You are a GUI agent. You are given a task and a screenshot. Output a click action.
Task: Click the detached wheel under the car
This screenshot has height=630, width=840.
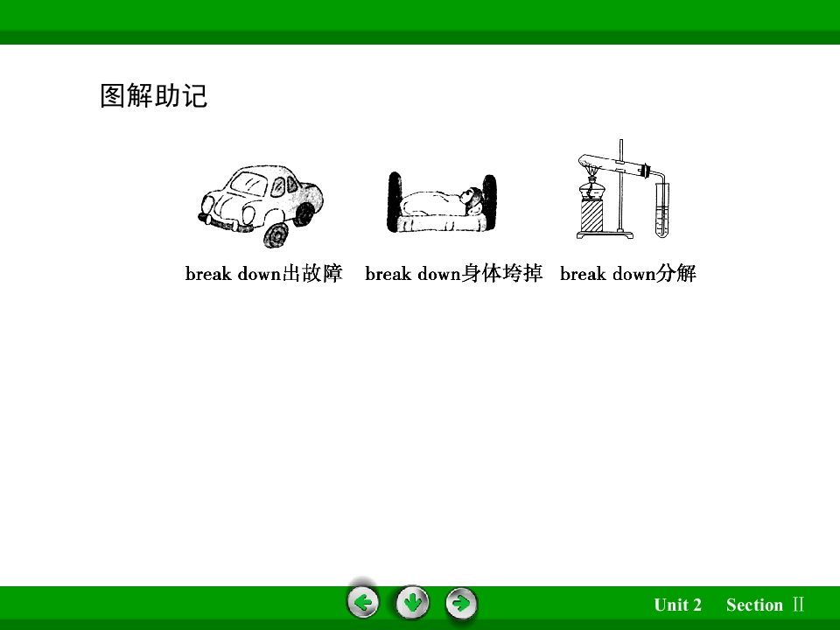pyautogui.click(x=276, y=235)
